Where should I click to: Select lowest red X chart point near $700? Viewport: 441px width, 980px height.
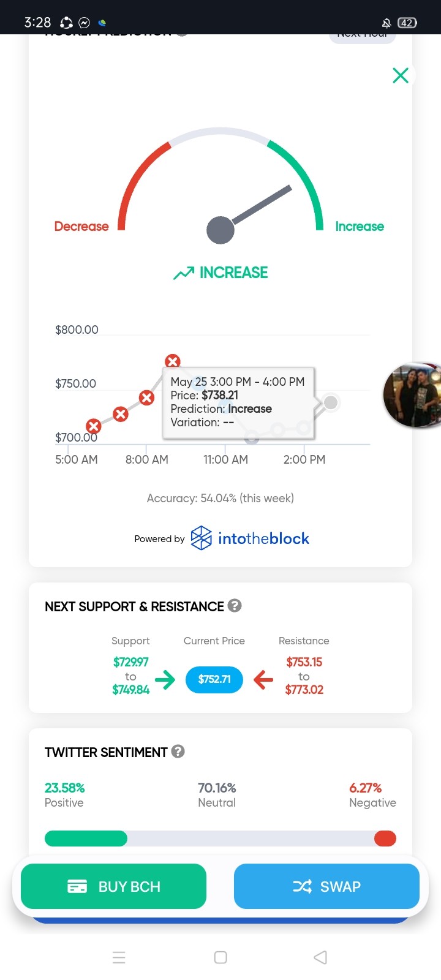pos(93,426)
